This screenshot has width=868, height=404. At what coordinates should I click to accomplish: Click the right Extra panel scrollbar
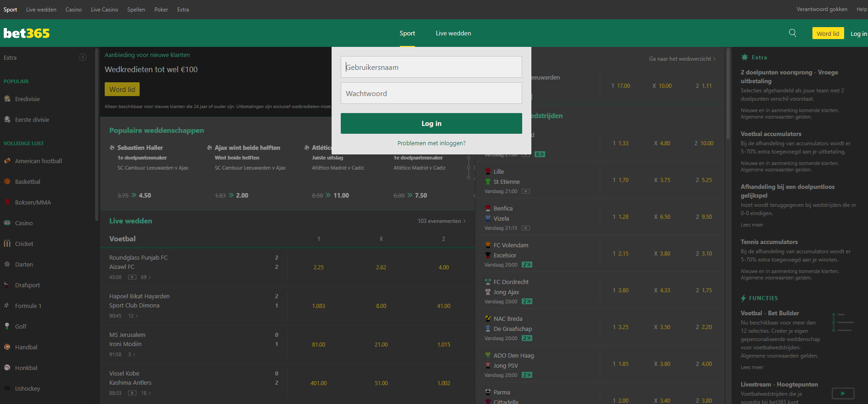pyautogui.click(x=728, y=93)
